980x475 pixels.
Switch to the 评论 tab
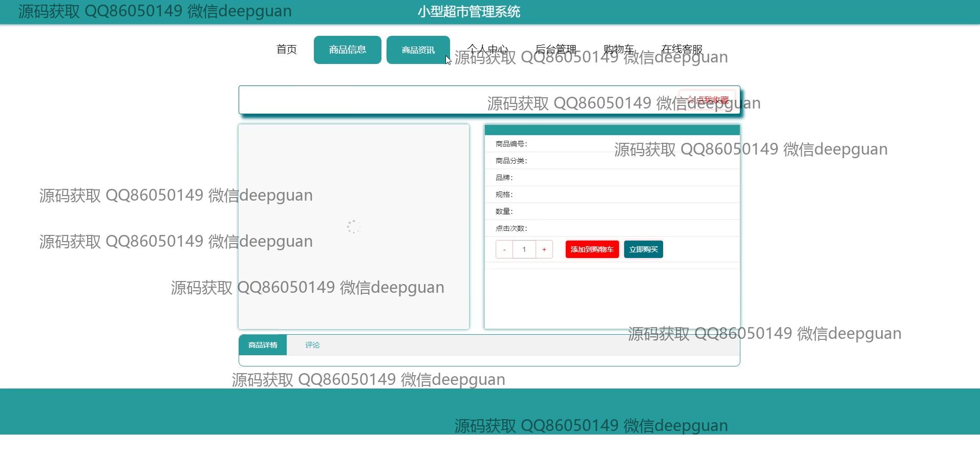coord(312,345)
